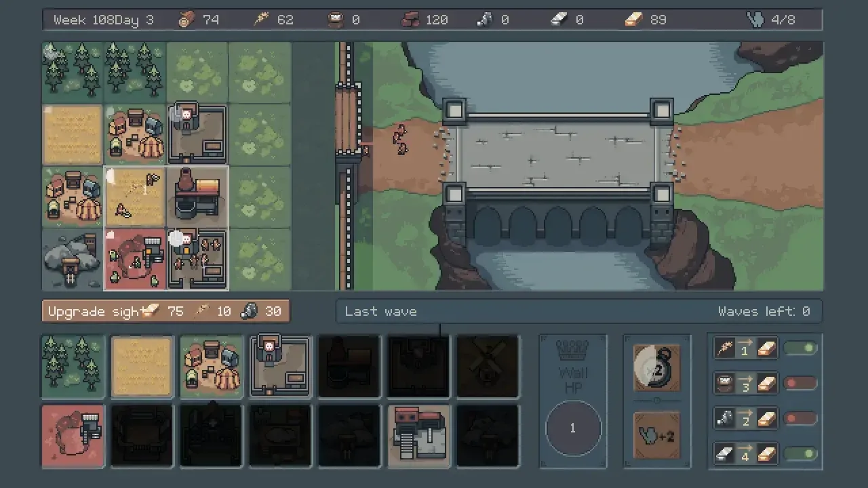Select the red clay pit build tile

(x=73, y=436)
